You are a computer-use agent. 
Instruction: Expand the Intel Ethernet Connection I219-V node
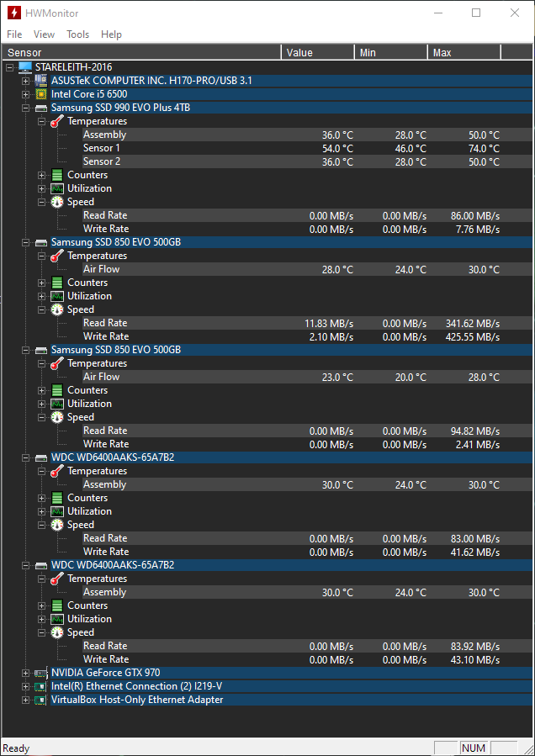pyautogui.click(x=25, y=686)
